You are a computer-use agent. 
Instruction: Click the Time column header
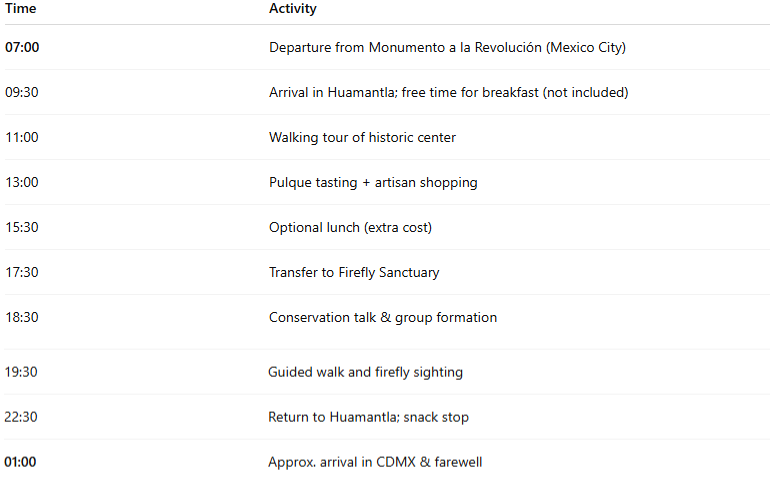pyautogui.click(x=21, y=8)
